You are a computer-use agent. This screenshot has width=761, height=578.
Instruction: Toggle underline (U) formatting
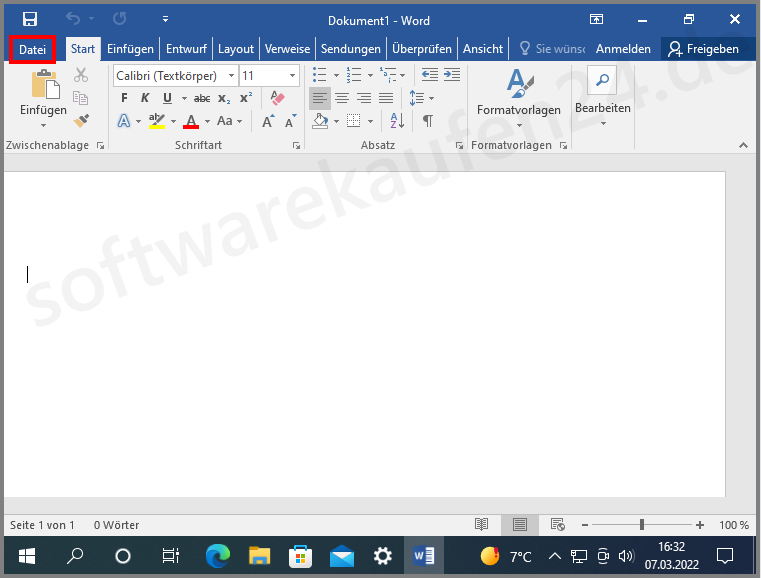point(167,98)
